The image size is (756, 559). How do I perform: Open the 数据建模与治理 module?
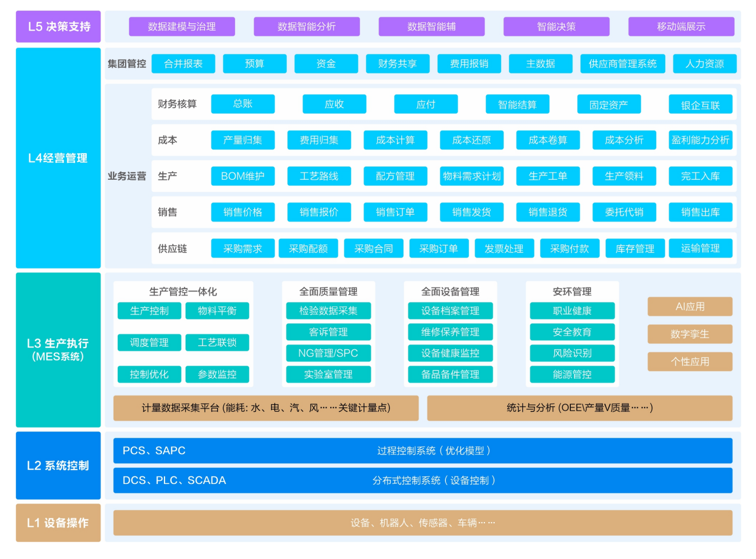point(181,27)
